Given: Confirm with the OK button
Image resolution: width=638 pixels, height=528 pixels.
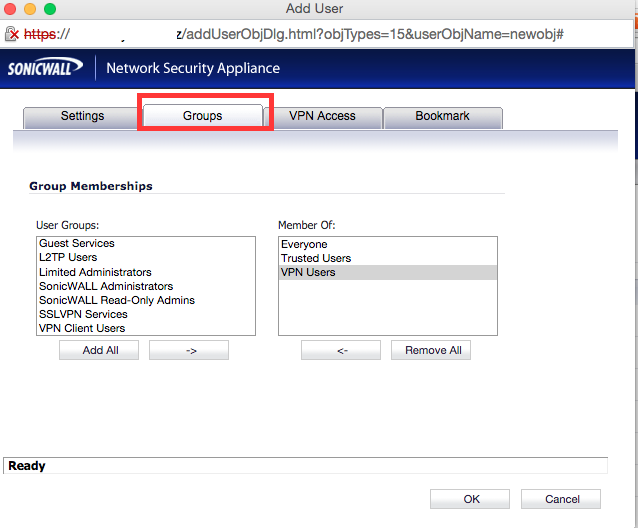Looking at the screenshot, I should 470,499.
